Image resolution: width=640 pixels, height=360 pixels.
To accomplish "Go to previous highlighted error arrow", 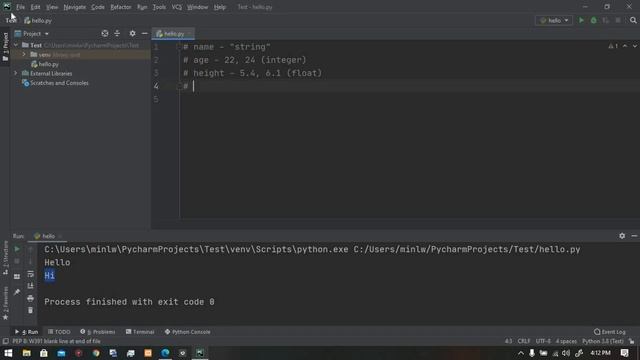I will point(625,46).
